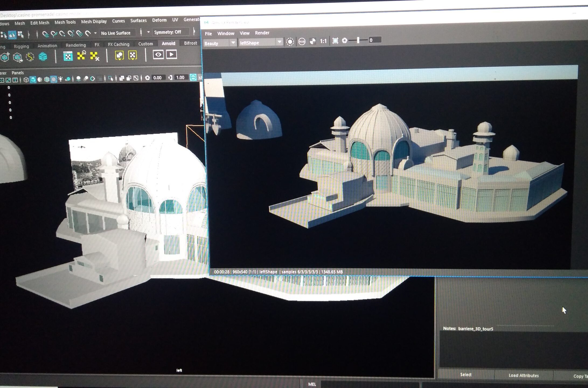Click the Select button
588x388 pixels.
click(466, 375)
